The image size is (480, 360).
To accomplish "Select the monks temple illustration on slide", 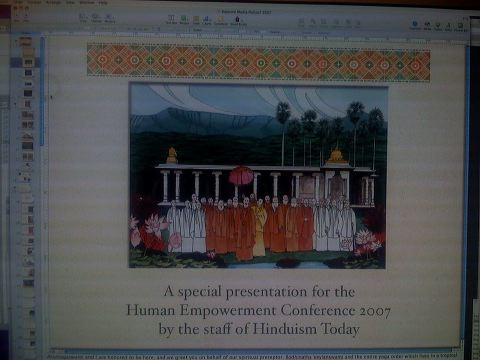I will tap(258, 176).
